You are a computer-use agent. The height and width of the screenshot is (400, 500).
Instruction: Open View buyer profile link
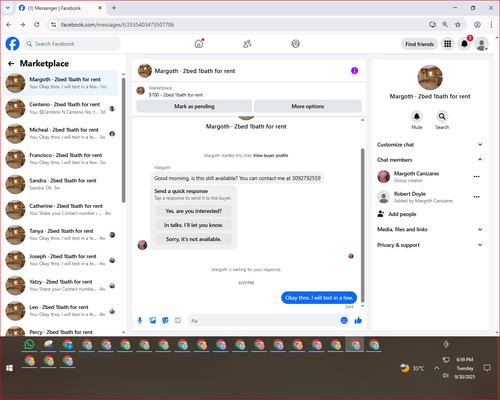coord(270,156)
